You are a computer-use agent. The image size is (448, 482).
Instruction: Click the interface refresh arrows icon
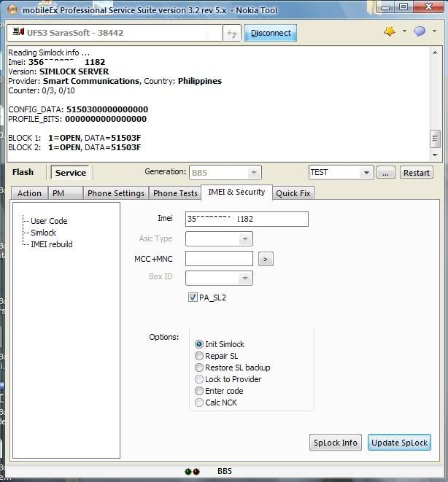(232, 33)
